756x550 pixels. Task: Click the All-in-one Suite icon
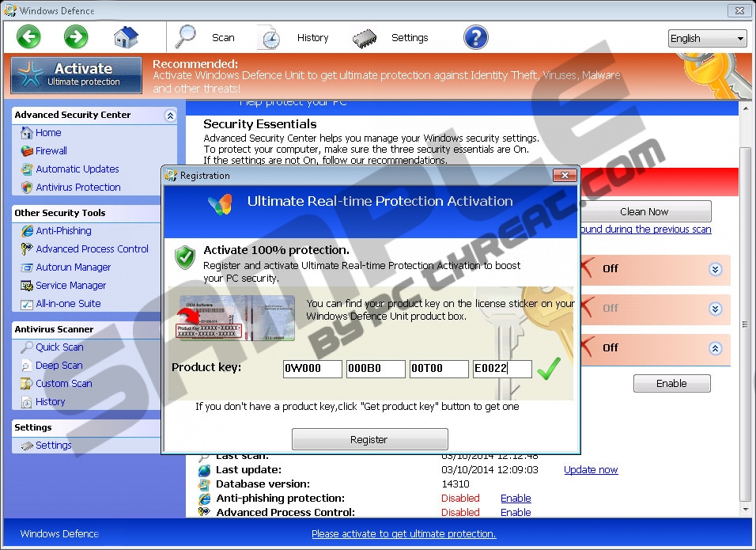pyautogui.click(x=27, y=304)
